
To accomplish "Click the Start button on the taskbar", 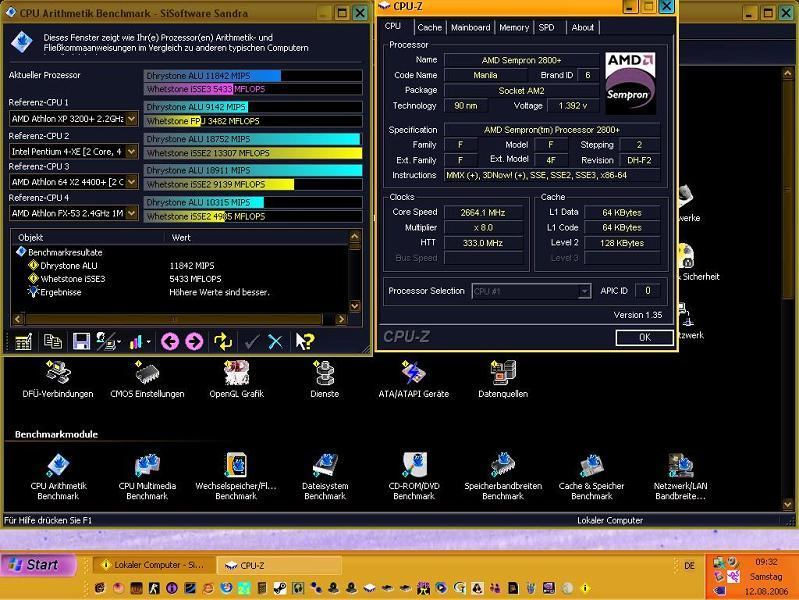I will (x=38, y=565).
